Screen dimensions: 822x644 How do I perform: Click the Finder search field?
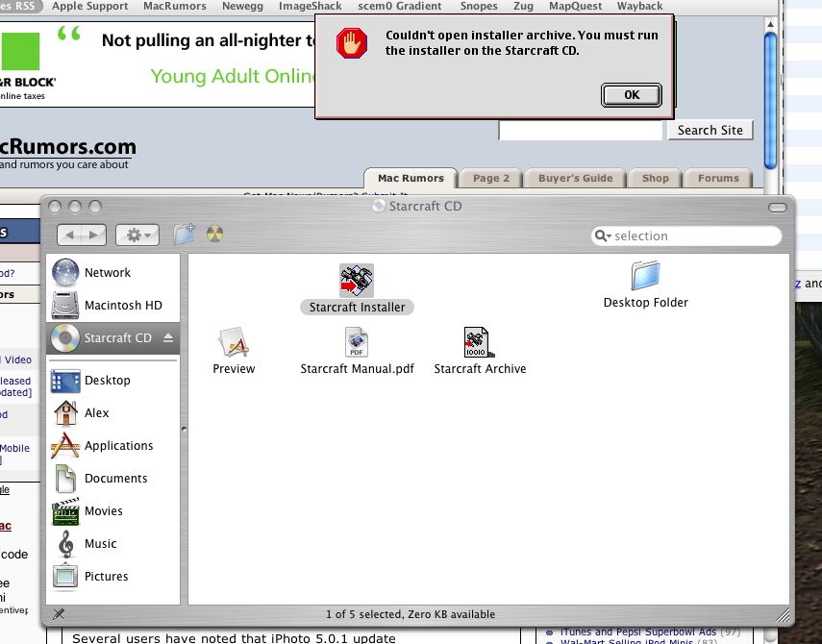(x=686, y=235)
